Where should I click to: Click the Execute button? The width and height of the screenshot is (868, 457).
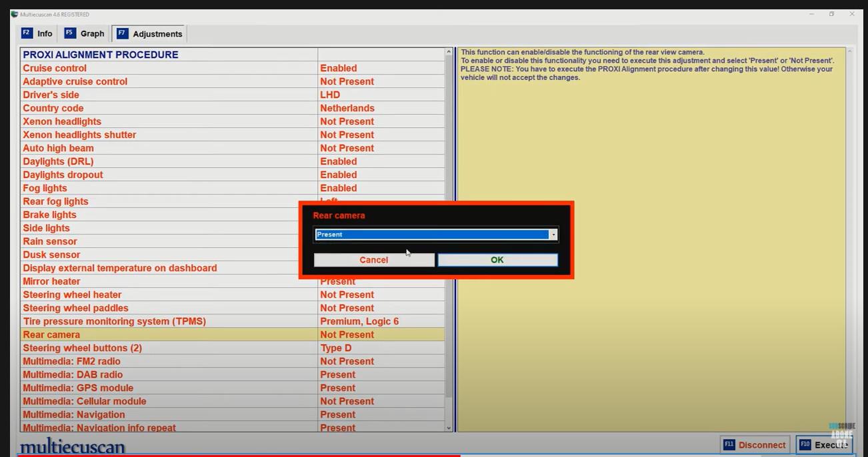pos(824,444)
